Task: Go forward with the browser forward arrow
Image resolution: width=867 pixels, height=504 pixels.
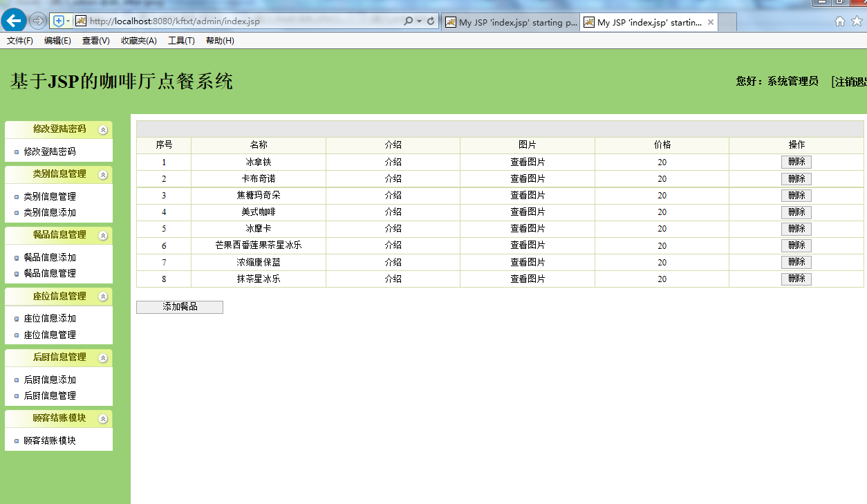Action: [x=37, y=21]
